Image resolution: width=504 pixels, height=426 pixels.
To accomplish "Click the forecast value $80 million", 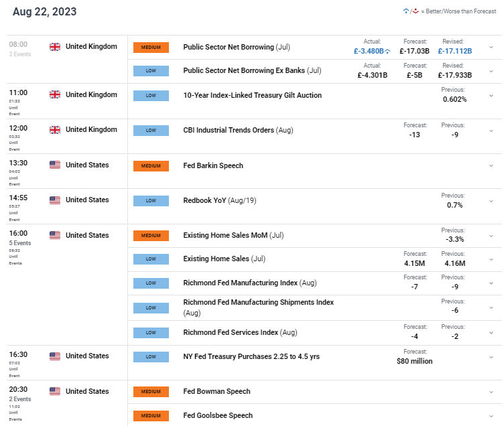I will (x=415, y=362).
